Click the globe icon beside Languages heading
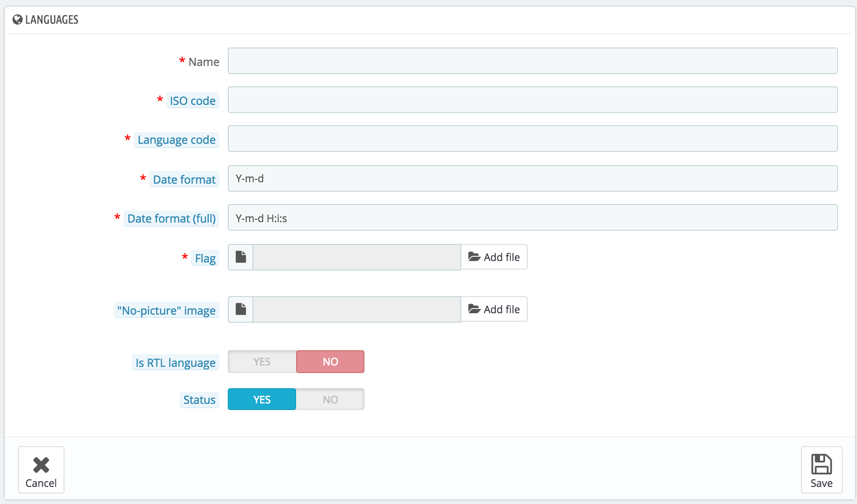Viewport: 857px width, 504px height. (18, 19)
